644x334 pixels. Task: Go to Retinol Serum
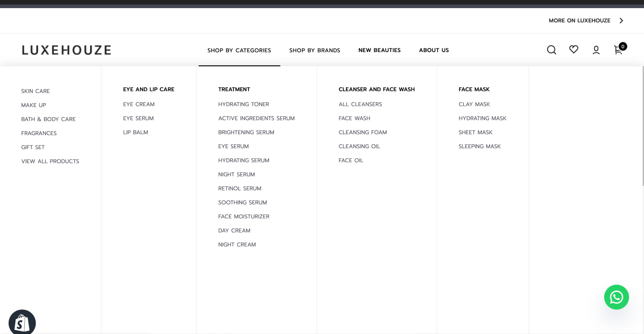tap(240, 189)
